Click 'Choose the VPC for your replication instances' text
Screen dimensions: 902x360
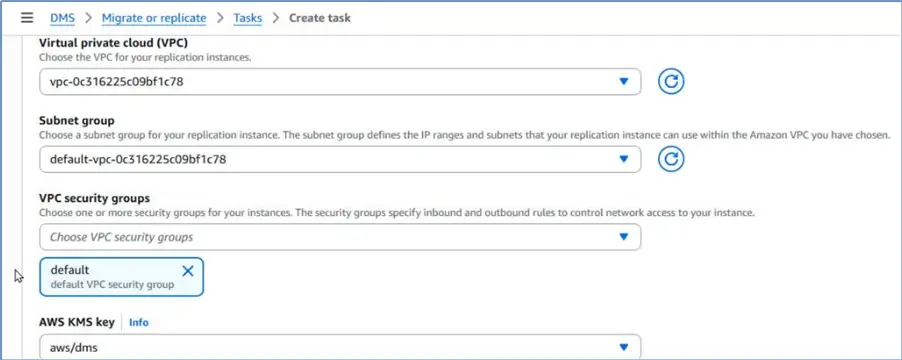coord(145,58)
